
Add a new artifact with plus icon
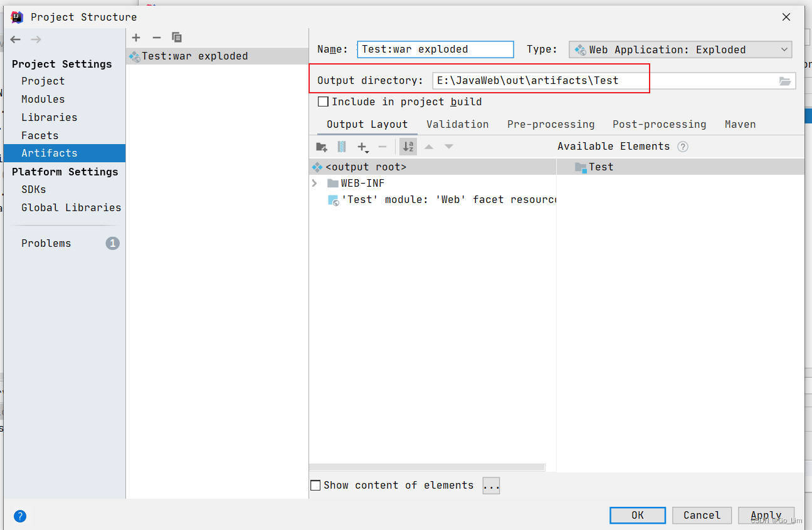click(x=136, y=38)
